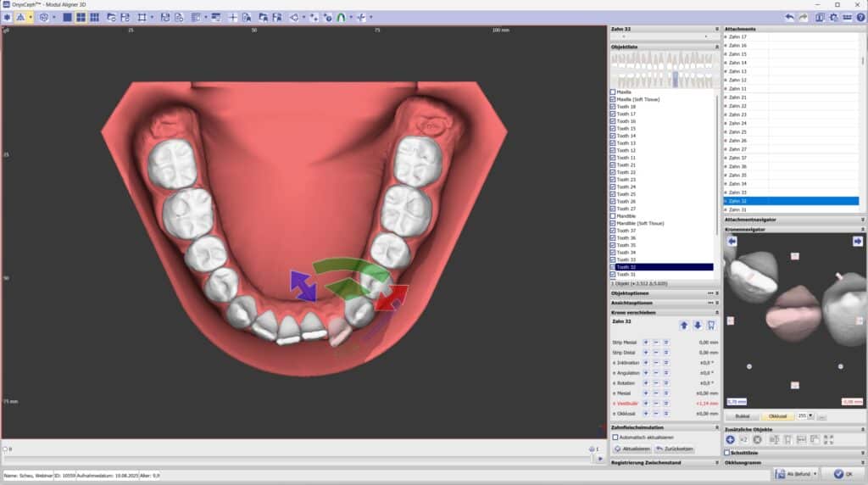Screen dimensions: 868x485
Task: Check the Schnittlinie checkbox
Action: tap(727, 453)
